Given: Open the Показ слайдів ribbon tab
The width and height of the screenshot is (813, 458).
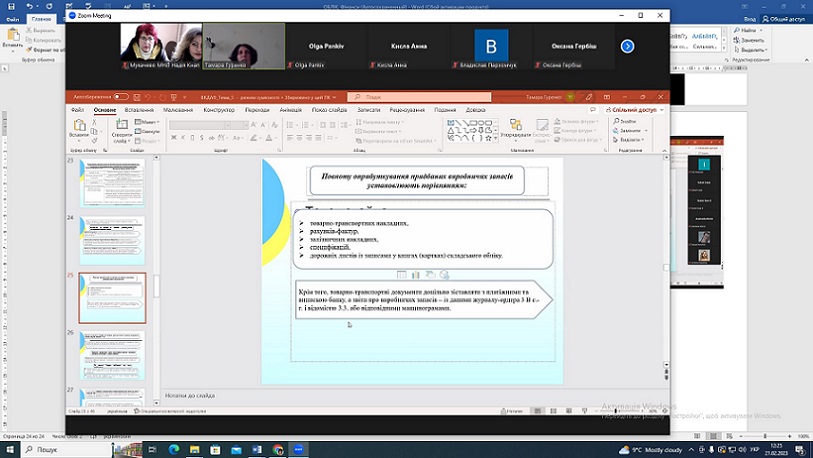Looking at the screenshot, I should pos(329,110).
